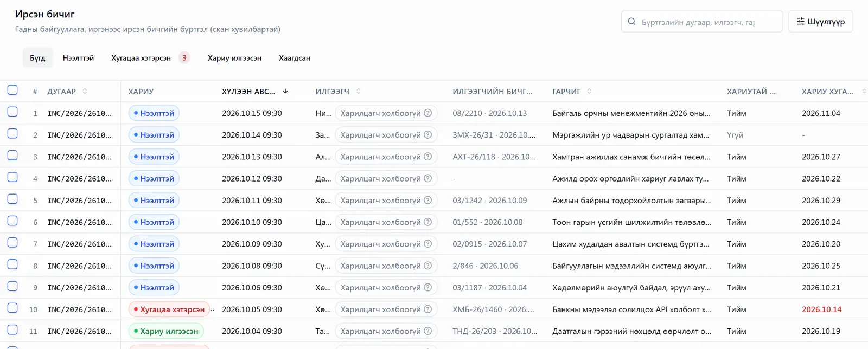Click the help icon in row 10's Харилцагч холбоогүй chip

click(x=428, y=309)
